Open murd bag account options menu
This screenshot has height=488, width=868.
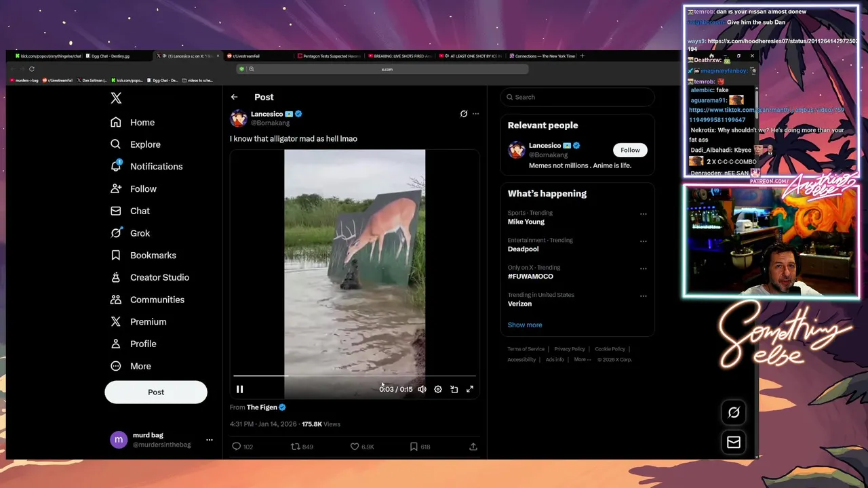coord(209,440)
